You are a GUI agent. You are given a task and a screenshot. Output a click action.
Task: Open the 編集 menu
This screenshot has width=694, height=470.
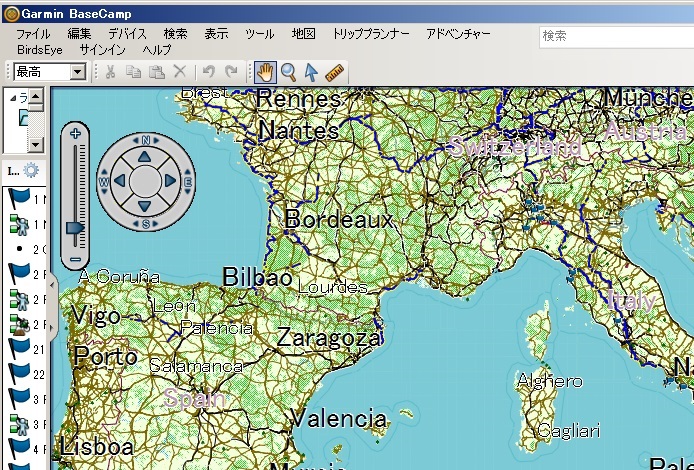click(79, 34)
